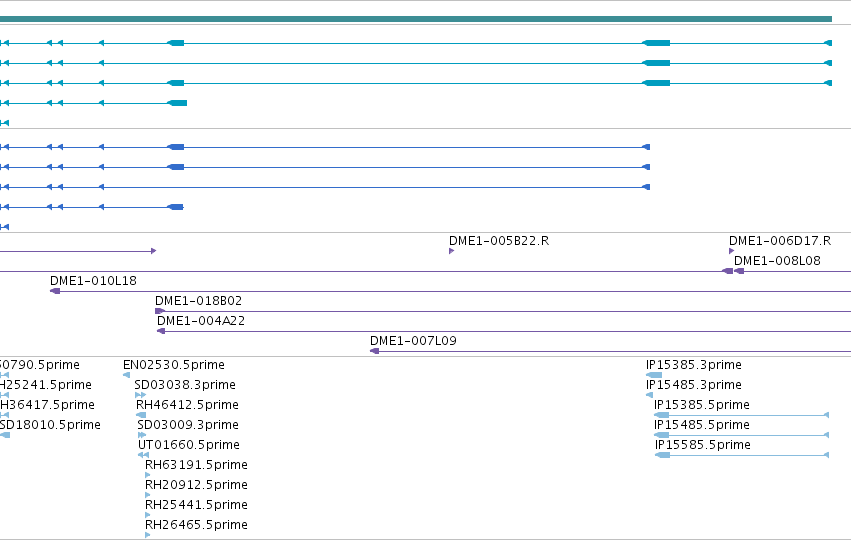Image resolution: width=851 pixels, height=540 pixels.
Task: Select the DME1-005B22.R feature label
Action: click(x=499, y=240)
